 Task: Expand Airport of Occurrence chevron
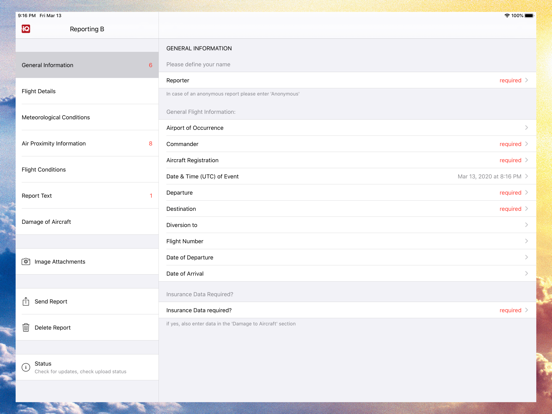(x=527, y=127)
